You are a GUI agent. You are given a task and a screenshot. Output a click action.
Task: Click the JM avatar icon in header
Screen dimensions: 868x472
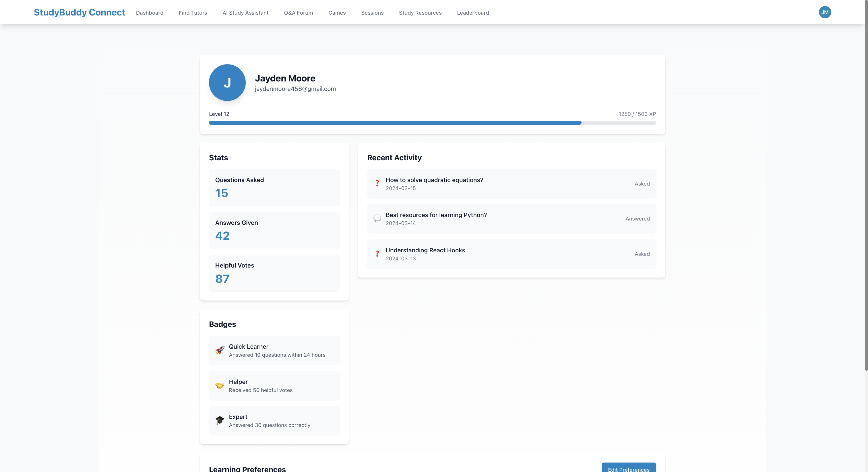click(x=825, y=12)
